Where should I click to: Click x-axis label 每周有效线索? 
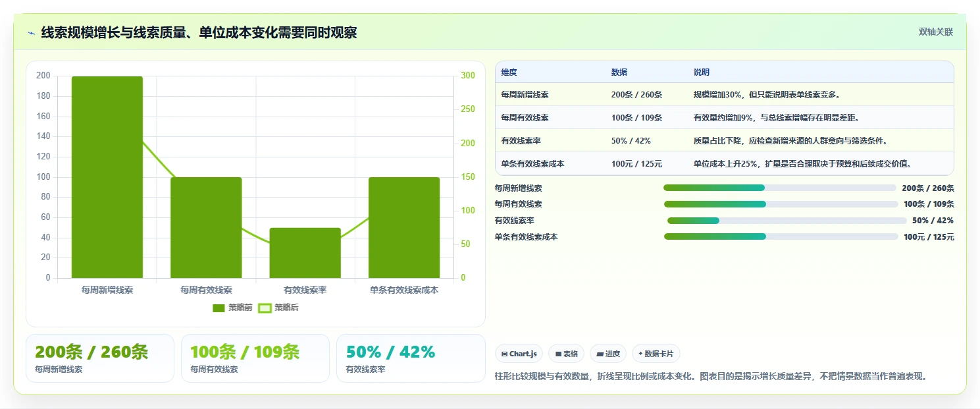(206, 290)
